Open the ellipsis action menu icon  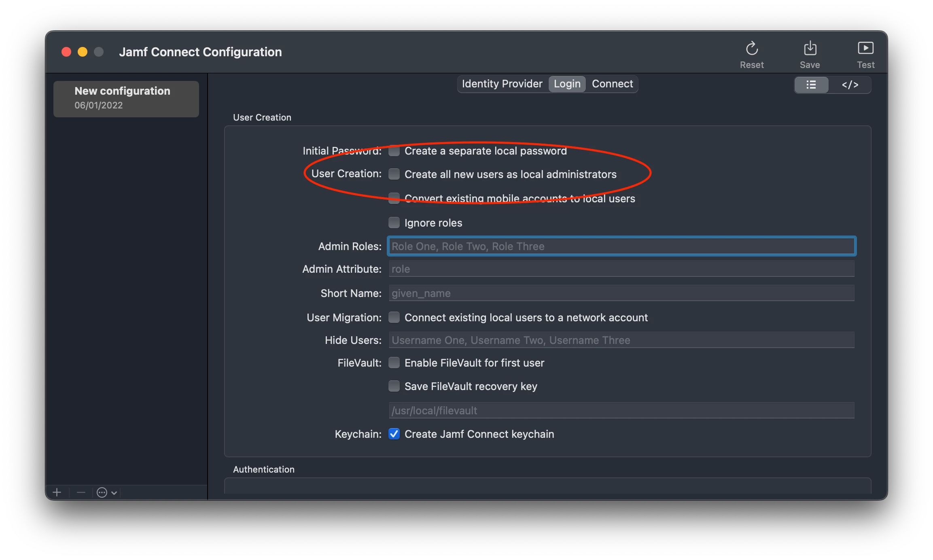tap(102, 492)
